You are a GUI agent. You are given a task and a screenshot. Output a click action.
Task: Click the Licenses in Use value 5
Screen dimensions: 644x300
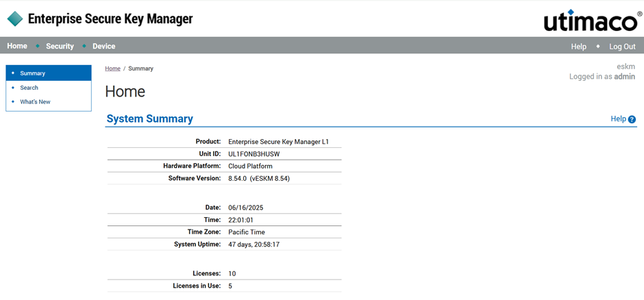[230, 286]
